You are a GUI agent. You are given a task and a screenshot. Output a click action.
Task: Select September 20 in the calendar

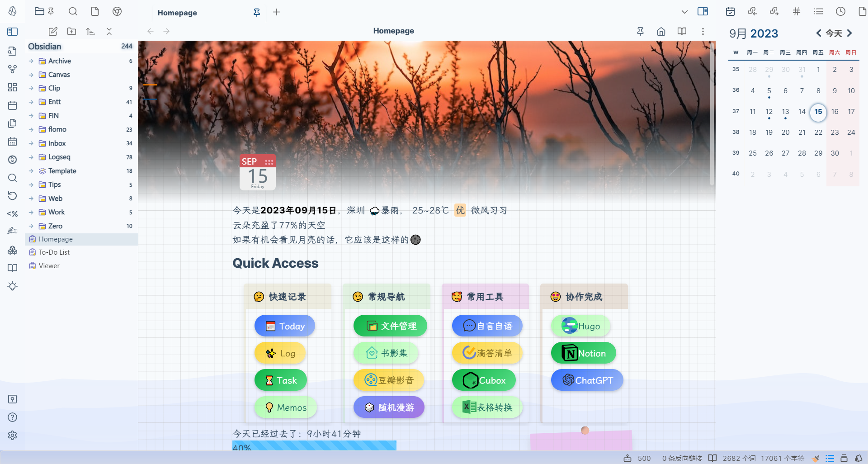[x=785, y=133]
